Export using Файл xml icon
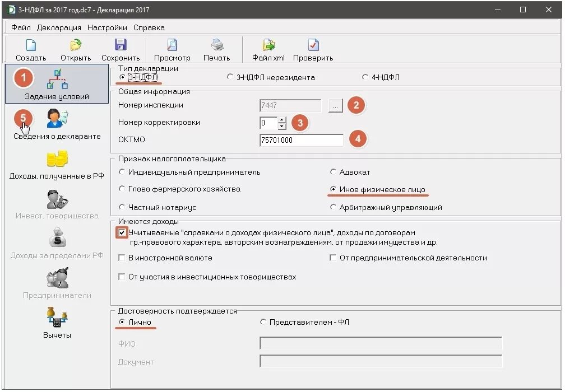Viewport: 565px width, 392px height. coord(268,45)
